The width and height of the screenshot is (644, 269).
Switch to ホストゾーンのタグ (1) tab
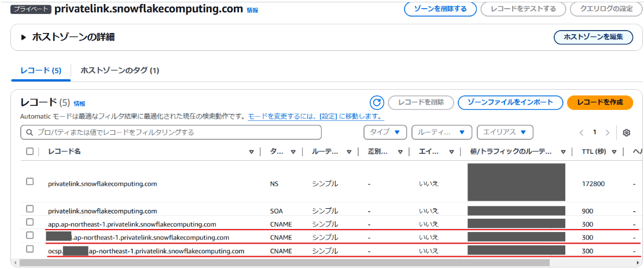pyautogui.click(x=120, y=70)
